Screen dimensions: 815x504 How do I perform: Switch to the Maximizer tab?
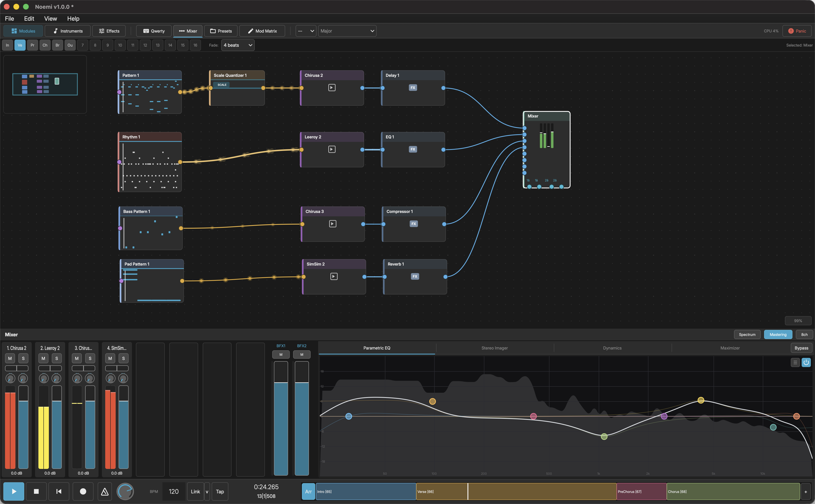[x=730, y=348]
